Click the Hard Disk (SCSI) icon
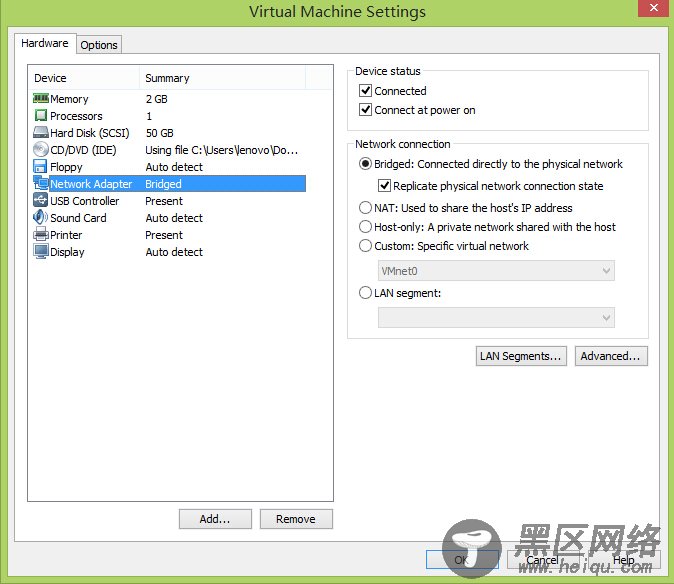The image size is (674, 584). (40, 133)
